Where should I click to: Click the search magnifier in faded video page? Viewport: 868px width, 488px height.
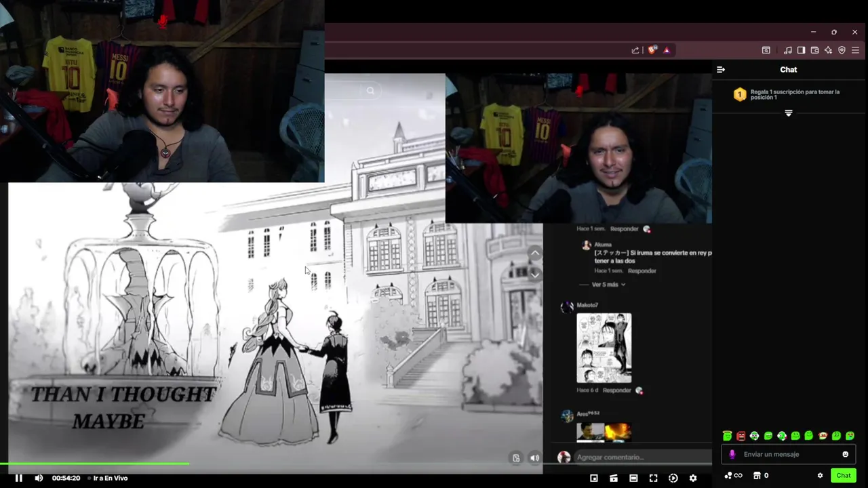pyautogui.click(x=370, y=90)
